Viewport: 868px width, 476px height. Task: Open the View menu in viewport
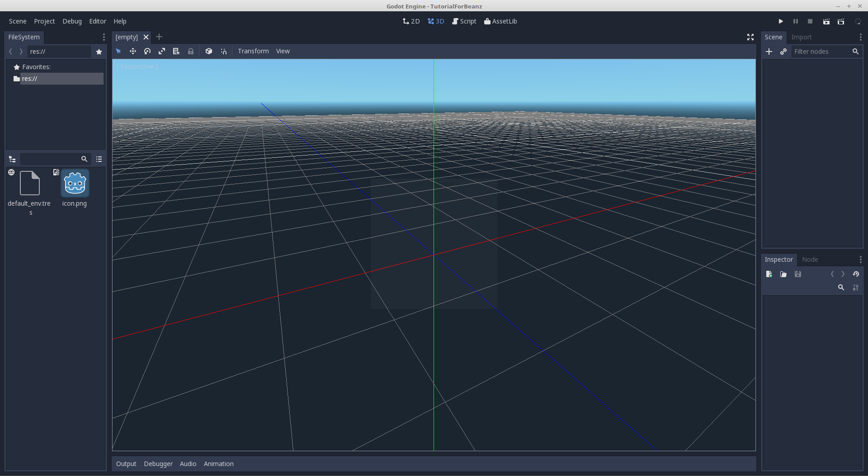pos(283,51)
